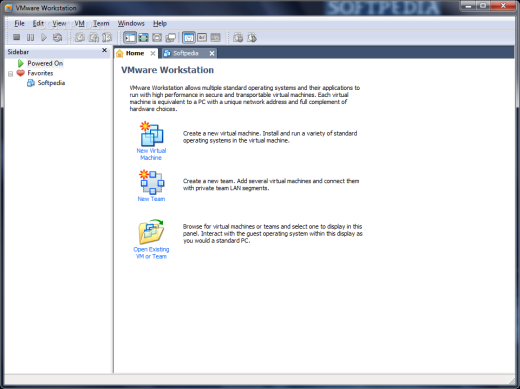The width and height of the screenshot is (520, 389).
Task: Click the Suspend pause toolbar icon
Action: coord(30,37)
